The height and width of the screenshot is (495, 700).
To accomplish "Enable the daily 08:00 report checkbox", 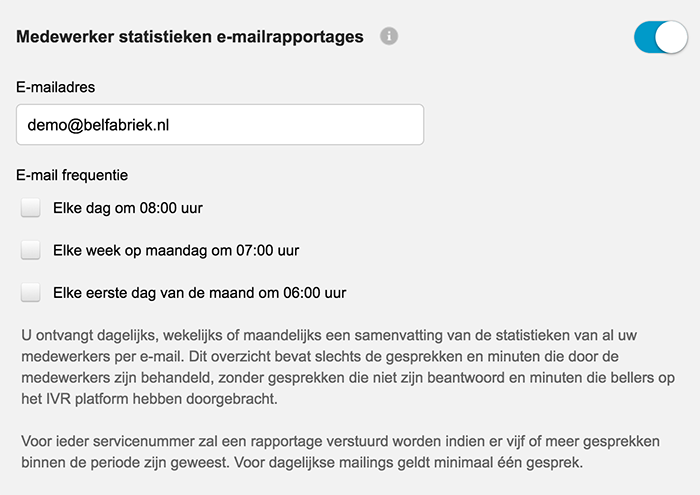I will 31,208.
